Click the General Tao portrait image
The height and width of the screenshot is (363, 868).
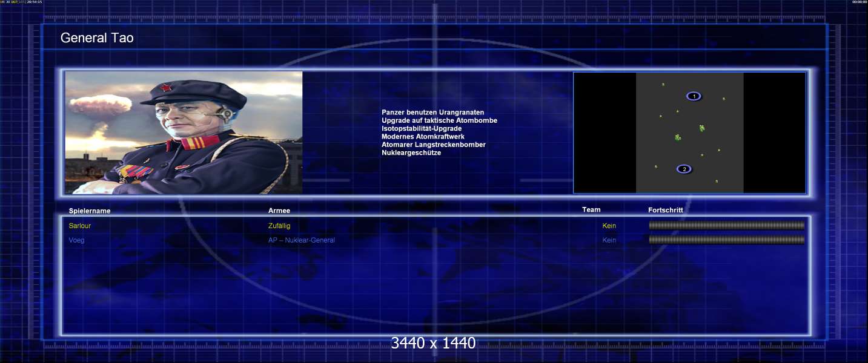coord(184,132)
